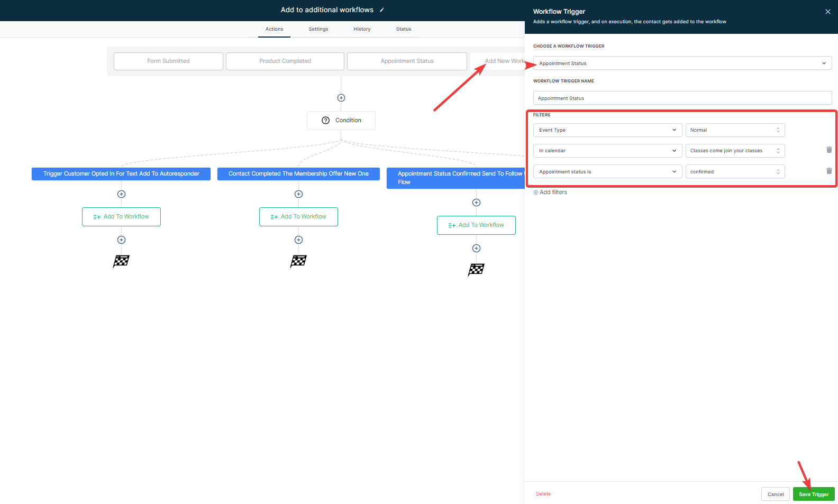Viewport: 838px width, 504px height.
Task: Click plus under Contact Completed Membership branch
Action: coord(298,194)
